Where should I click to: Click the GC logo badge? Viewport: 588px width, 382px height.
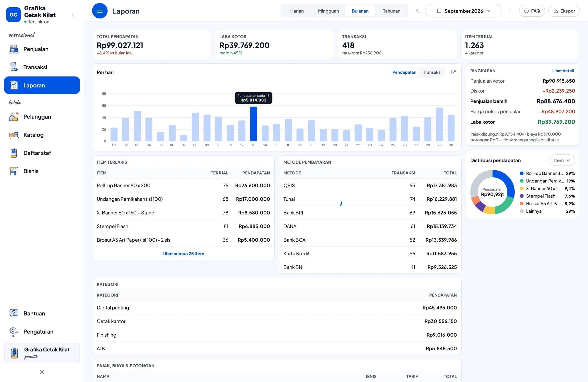click(13, 14)
